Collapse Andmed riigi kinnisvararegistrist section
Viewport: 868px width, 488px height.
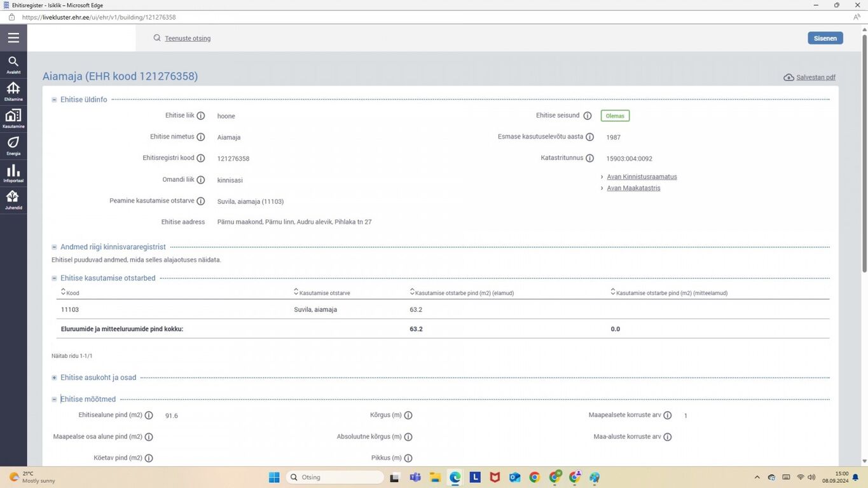coord(54,247)
